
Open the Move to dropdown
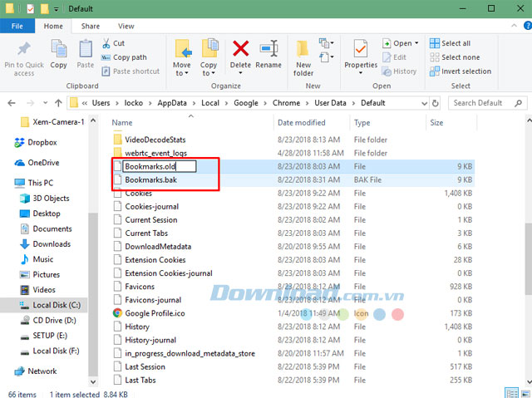click(181, 55)
